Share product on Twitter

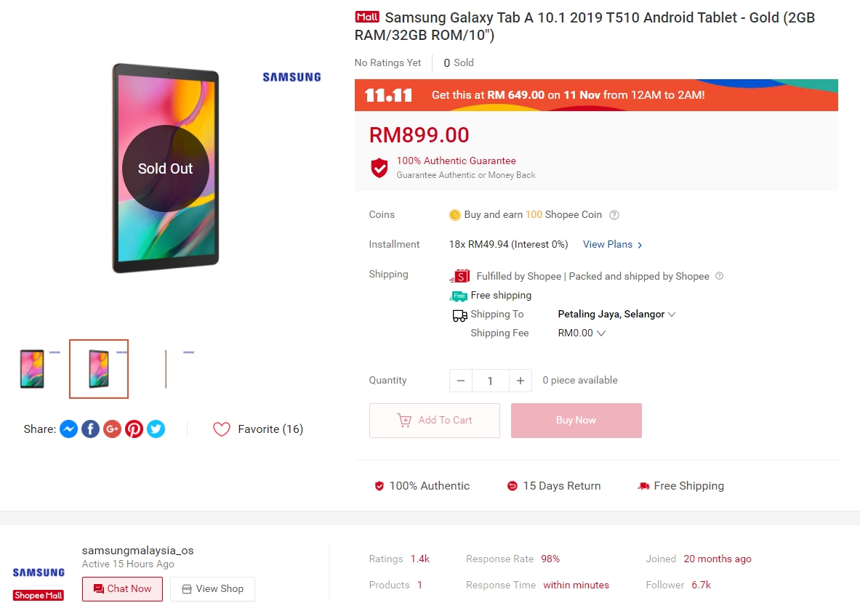point(156,429)
